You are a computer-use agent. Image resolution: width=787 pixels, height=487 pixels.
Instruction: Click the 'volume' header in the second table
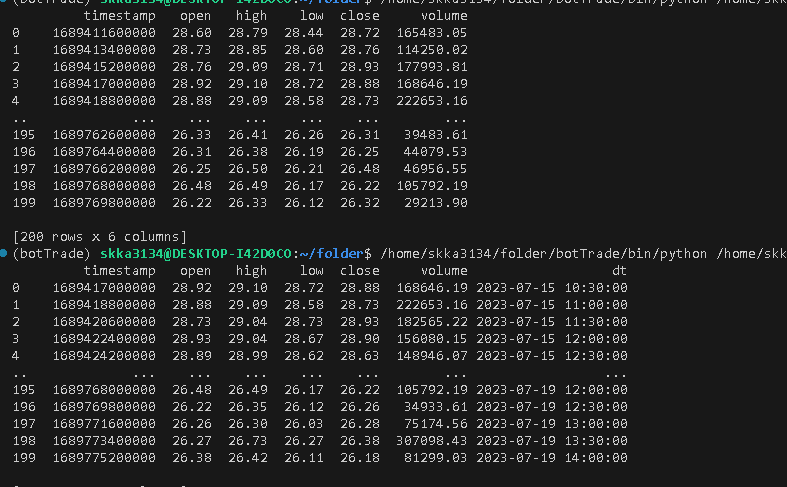pyautogui.click(x=444, y=270)
